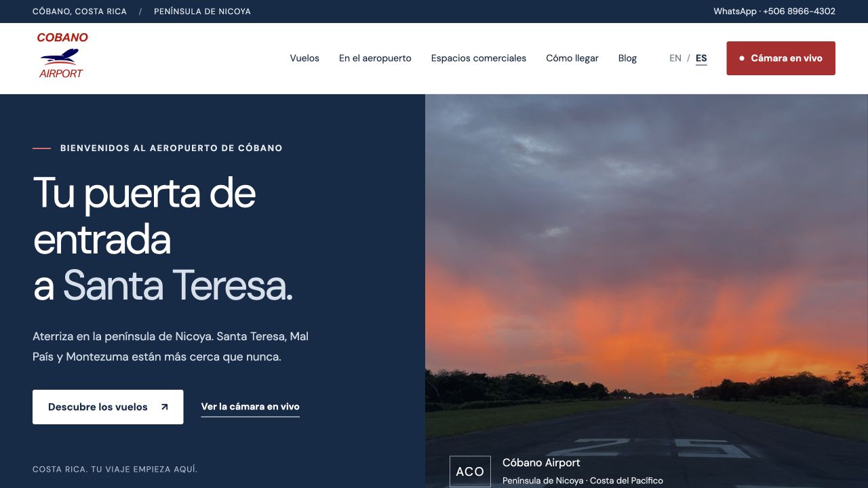Go to Espacios comerciales page
Screen dimensions: 868x488
click(479, 58)
